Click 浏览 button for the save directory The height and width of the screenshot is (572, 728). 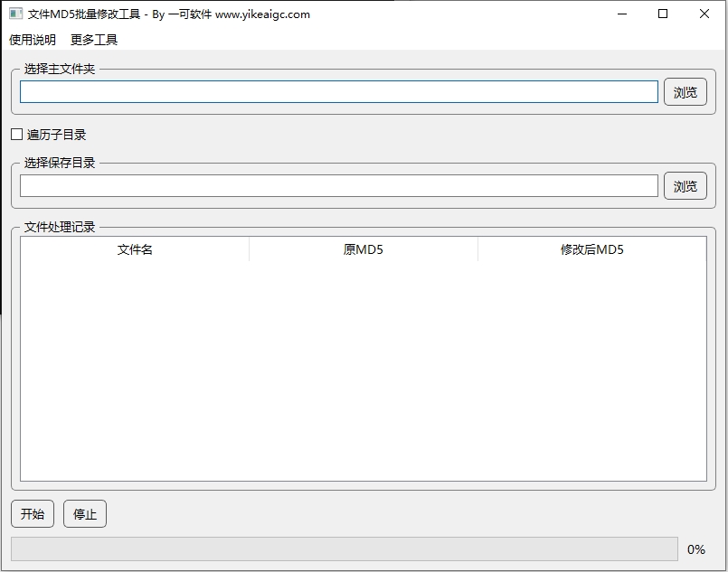click(x=685, y=186)
